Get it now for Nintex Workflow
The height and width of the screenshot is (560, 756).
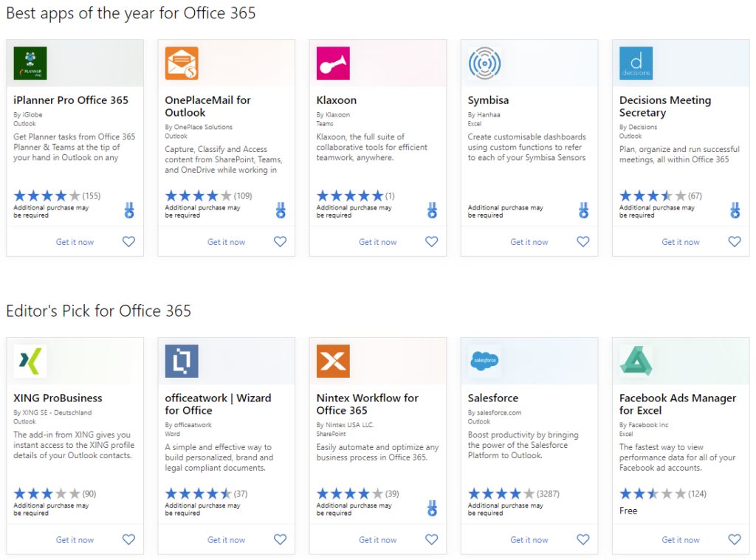[377, 540]
